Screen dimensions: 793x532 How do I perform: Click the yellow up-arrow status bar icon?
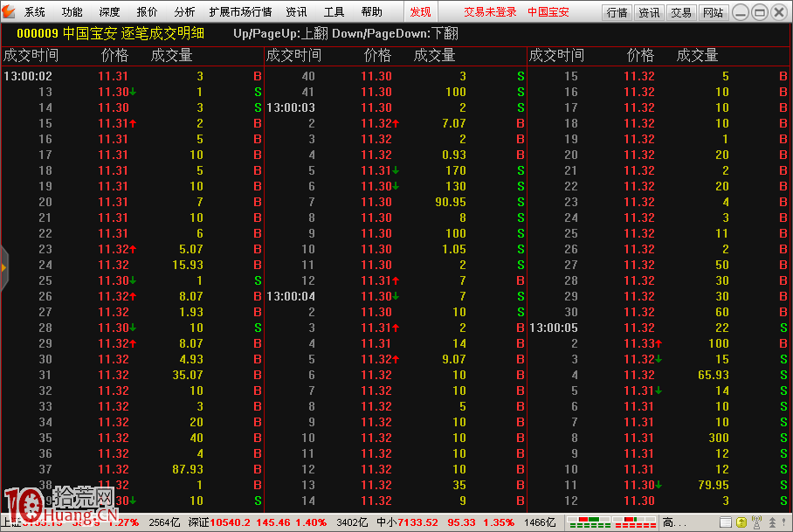741,522
